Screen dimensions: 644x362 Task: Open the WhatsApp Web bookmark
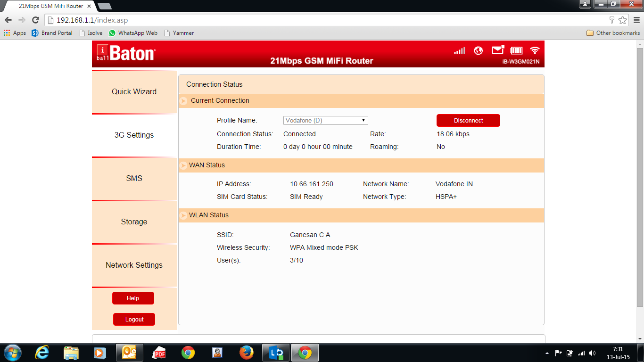(133, 33)
